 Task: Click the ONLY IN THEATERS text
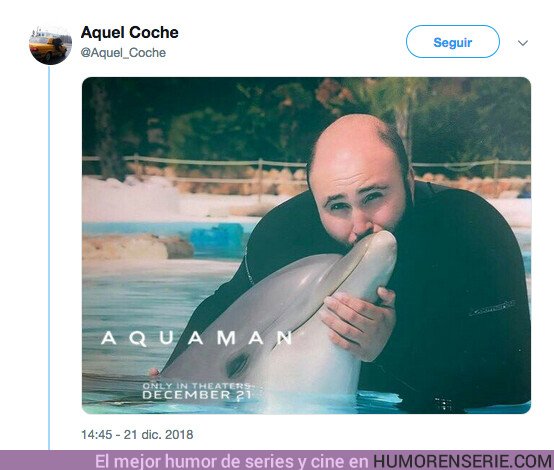tap(196, 386)
